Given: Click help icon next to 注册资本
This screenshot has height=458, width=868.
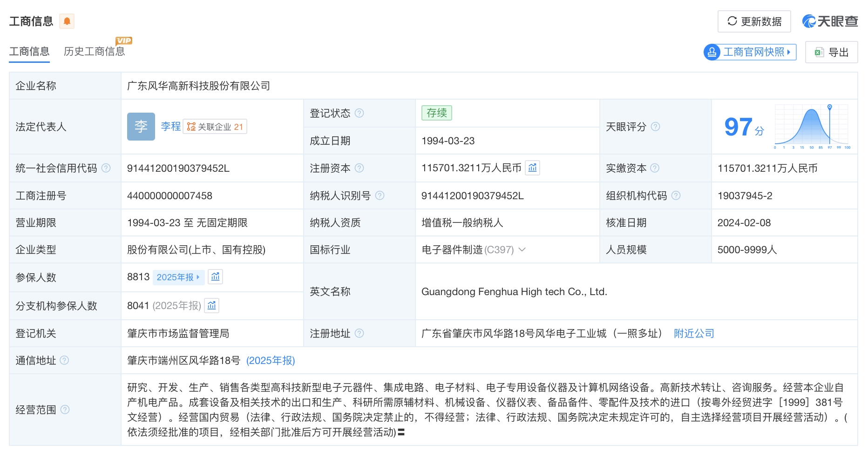Looking at the screenshot, I should [359, 168].
